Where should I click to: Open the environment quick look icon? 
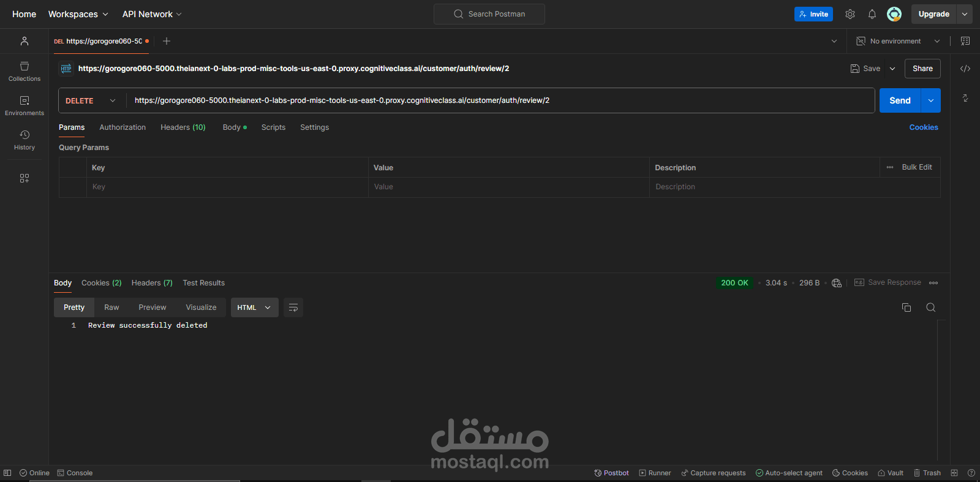pos(965,41)
